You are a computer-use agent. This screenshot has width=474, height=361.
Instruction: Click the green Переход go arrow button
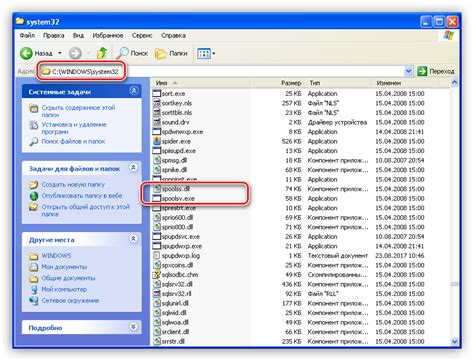(x=422, y=71)
